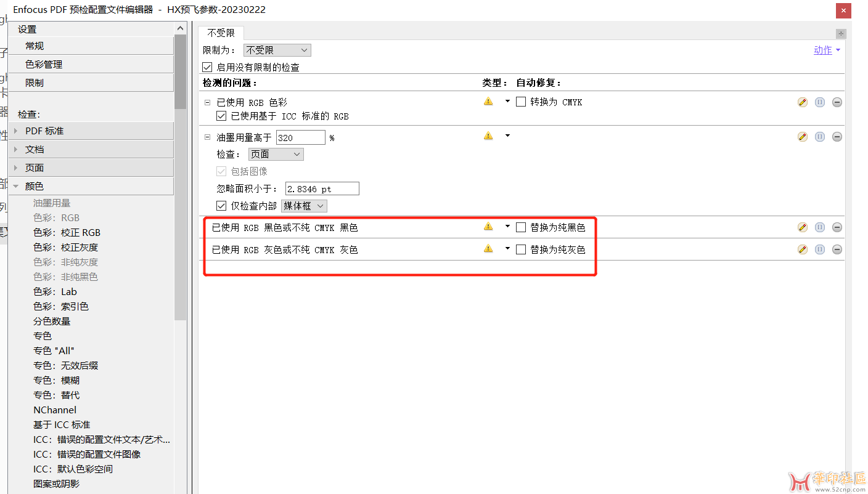The height and width of the screenshot is (494, 868).
Task: Select 色彩: Lab check
Action: 55,292
